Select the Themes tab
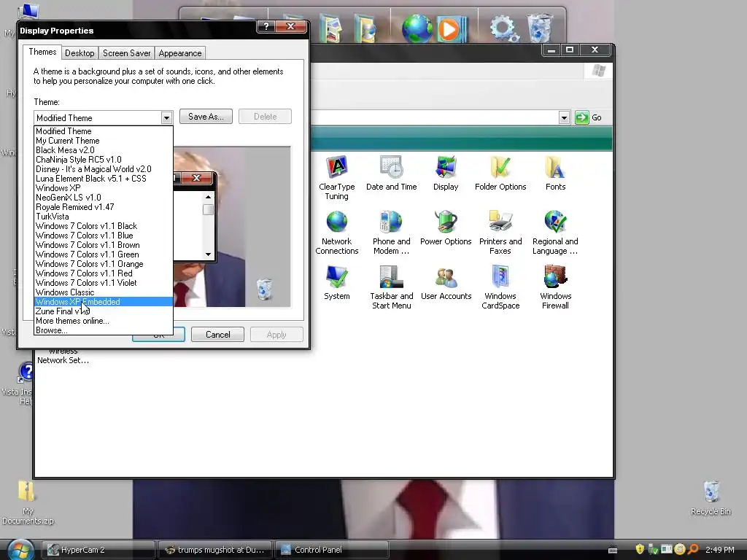The image size is (747, 560). (x=42, y=52)
